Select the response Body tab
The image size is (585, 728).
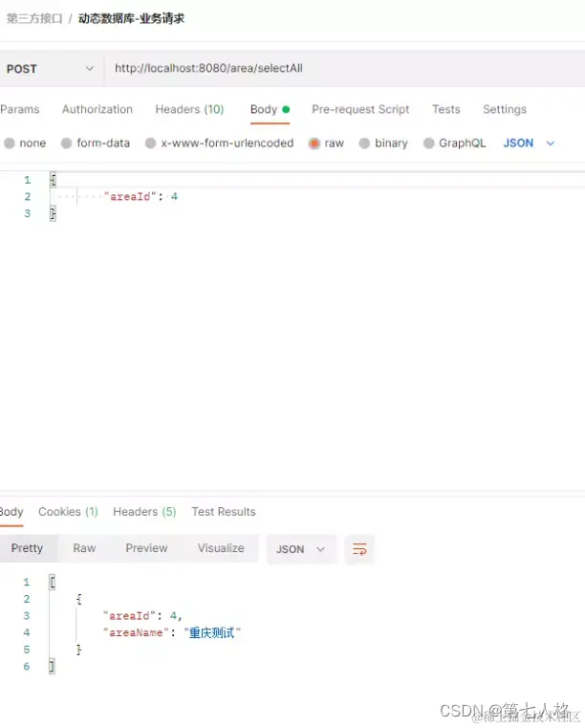[x=11, y=512]
